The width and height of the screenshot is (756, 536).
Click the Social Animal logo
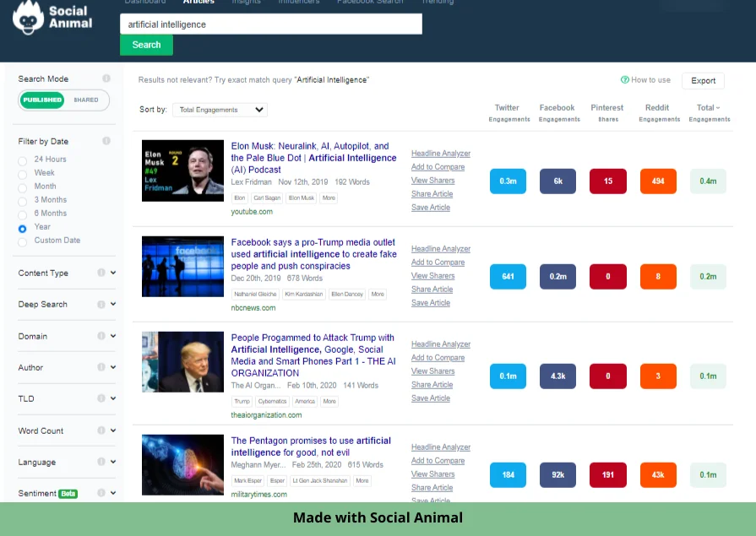coord(52,17)
